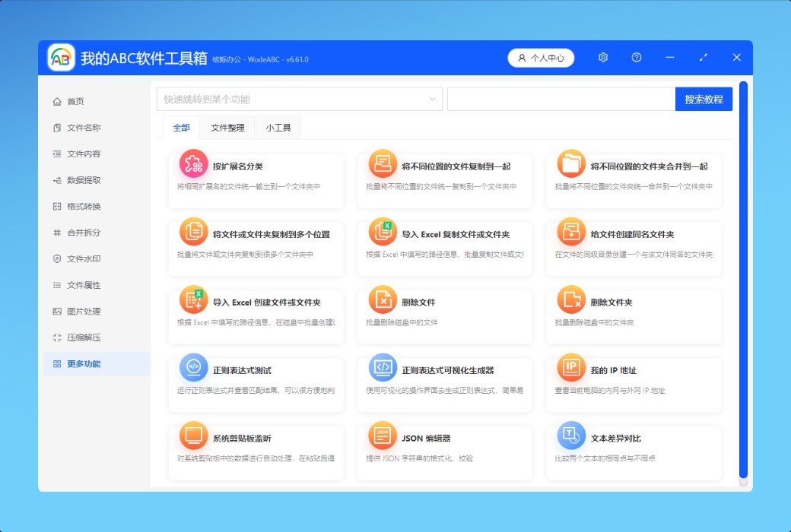The width and height of the screenshot is (791, 532).
Task: Launch the JSON 编辑器 icon
Action: click(x=383, y=435)
